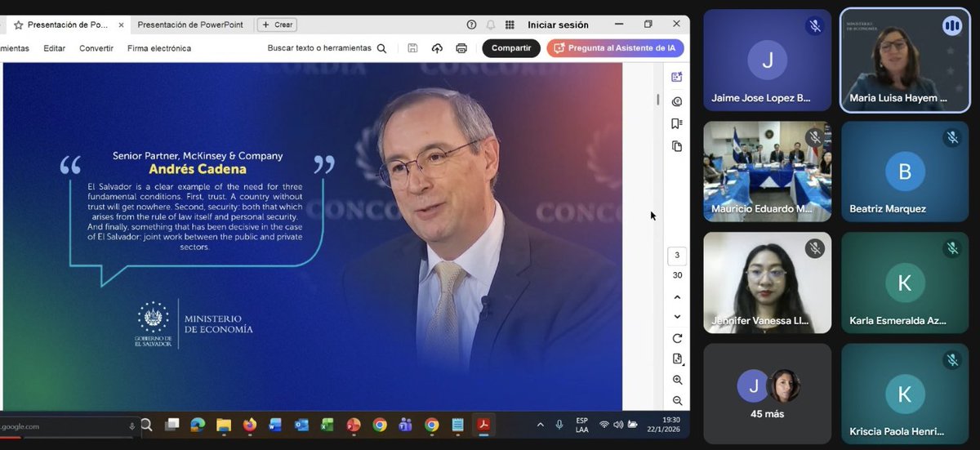Select Beatriz Marquez participant tile

click(905, 172)
